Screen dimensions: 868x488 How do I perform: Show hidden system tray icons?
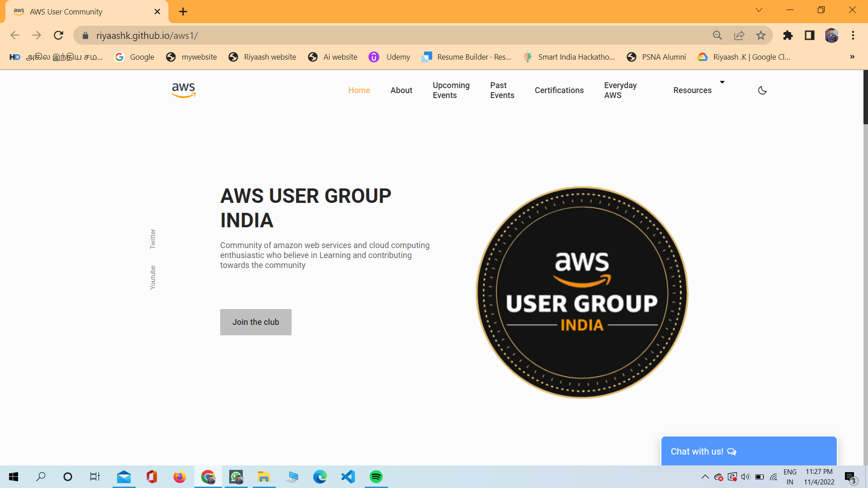pos(705,477)
